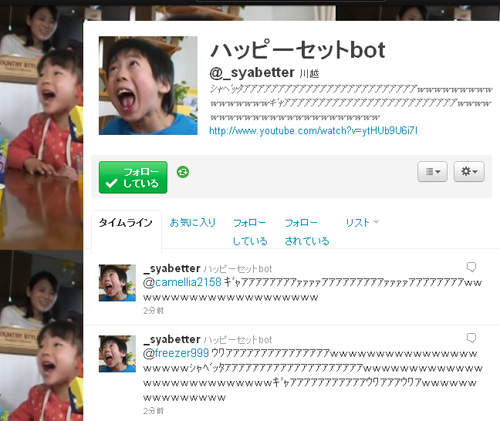Switch to the タイムライン tab
The height and width of the screenshot is (421, 500).
click(x=126, y=222)
